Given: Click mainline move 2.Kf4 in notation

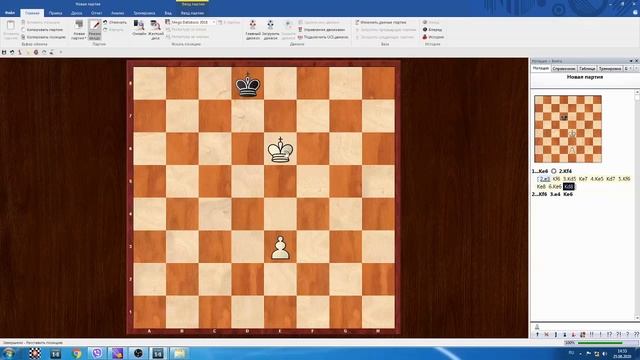Looking at the screenshot, I should point(565,171).
